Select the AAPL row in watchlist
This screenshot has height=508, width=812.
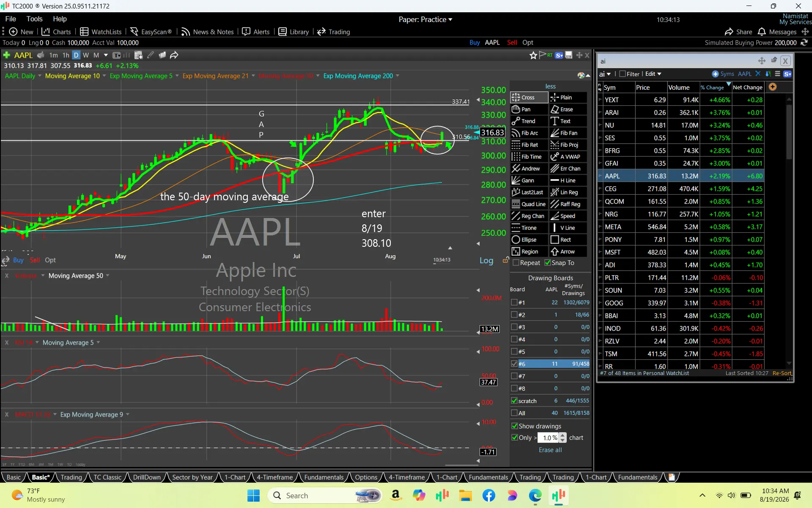click(682, 176)
